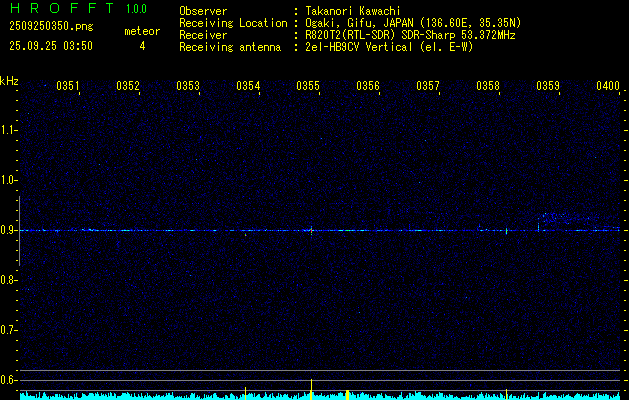Click the 0354 time label
Screen dimensions: 629x400
(x=248, y=85)
